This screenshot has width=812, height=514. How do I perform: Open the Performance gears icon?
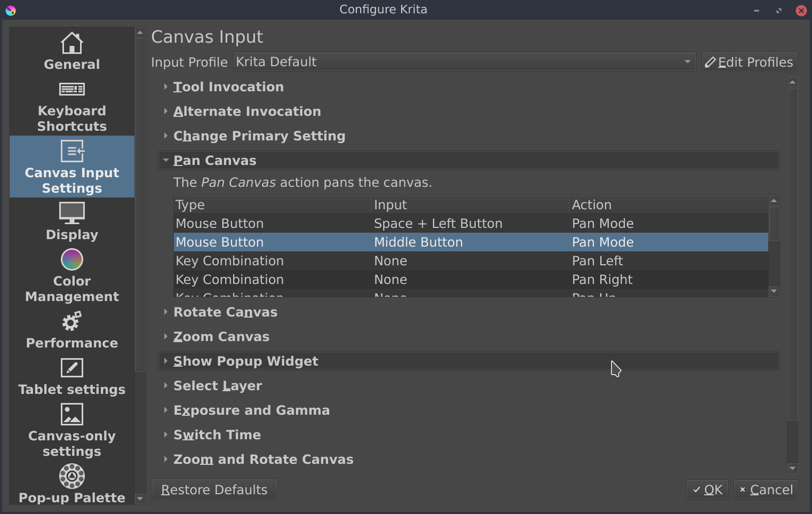72,321
